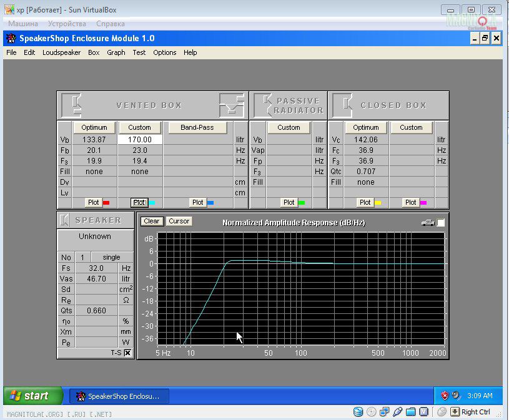Clear the graph with the Clear button
The image size is (509, 420).
pos(151,221)
